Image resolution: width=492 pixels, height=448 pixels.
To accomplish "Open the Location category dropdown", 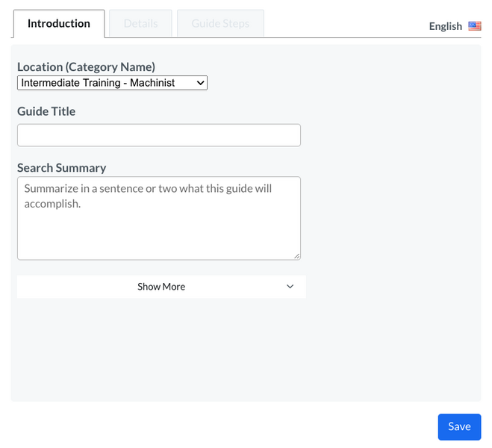I will pyautogui.click(x=112, y=83).
